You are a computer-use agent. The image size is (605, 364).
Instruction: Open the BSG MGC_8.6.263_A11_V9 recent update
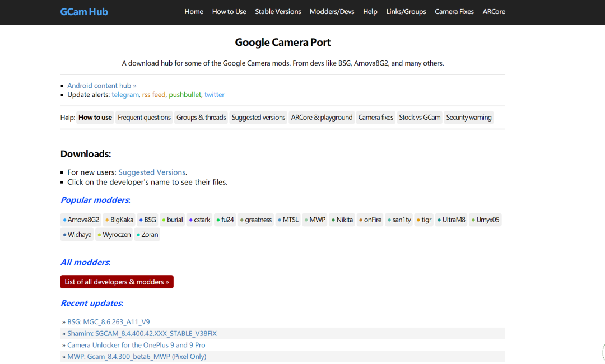click(108, 322)
